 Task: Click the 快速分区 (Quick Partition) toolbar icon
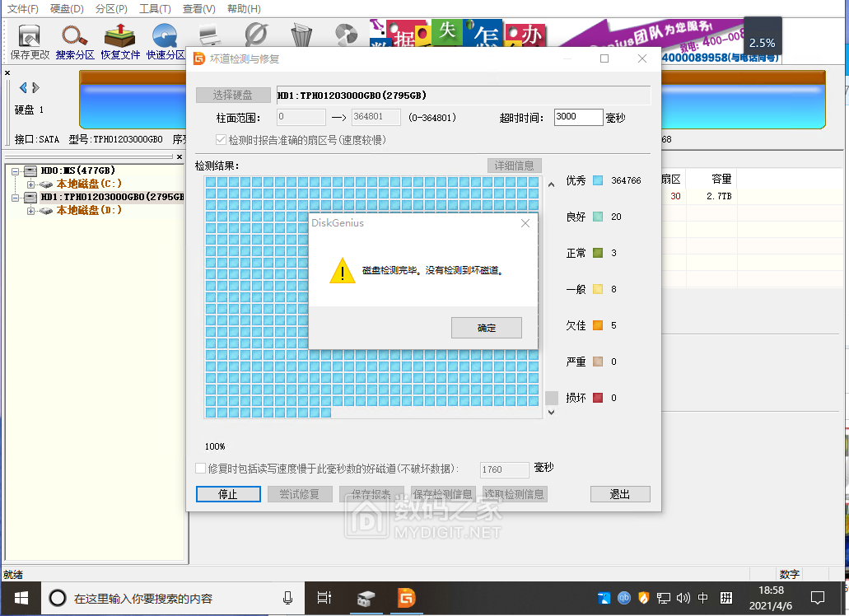[166, 40]
